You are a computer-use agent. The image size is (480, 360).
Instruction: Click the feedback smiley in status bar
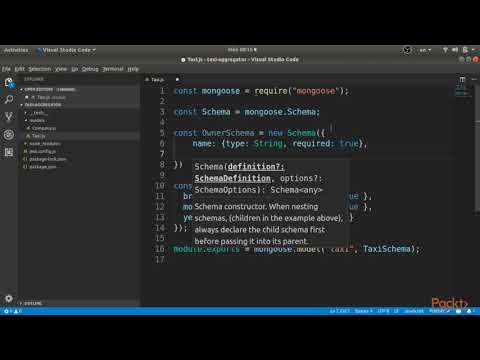[459, 311]
